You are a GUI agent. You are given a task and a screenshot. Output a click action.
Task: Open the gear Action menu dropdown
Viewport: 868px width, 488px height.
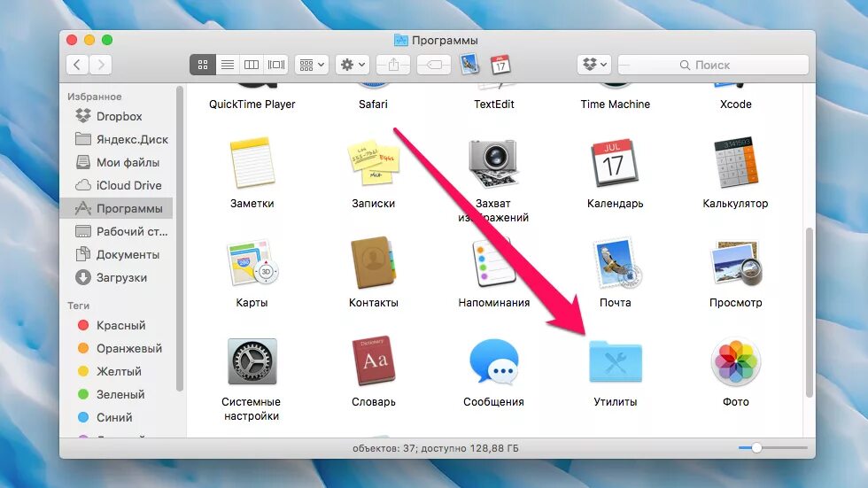pyautogui.click(x=353, y=65)
